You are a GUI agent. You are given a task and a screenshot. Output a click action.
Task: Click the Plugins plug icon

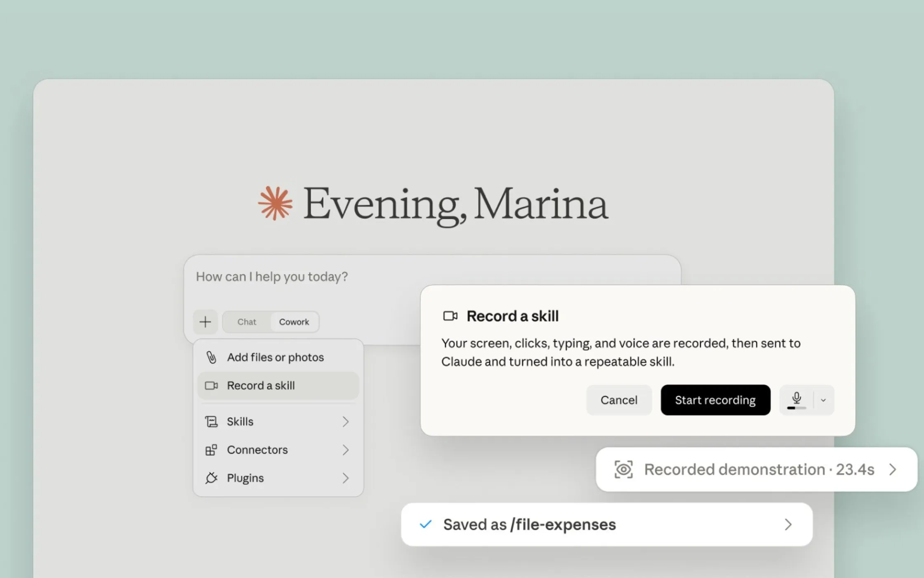coord(211,478)
